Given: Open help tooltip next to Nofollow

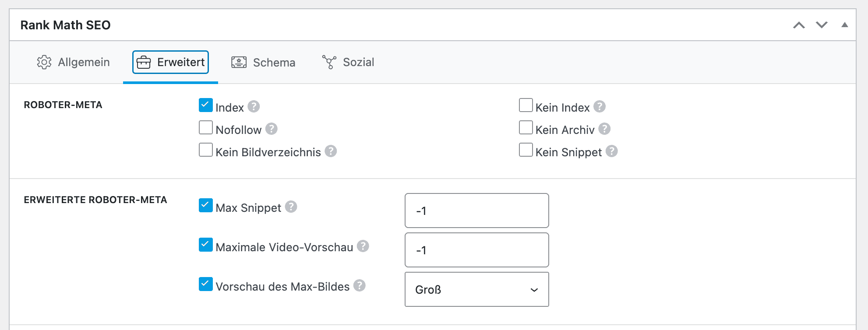Looking at the screenshot, I should [x=272, y=129].
